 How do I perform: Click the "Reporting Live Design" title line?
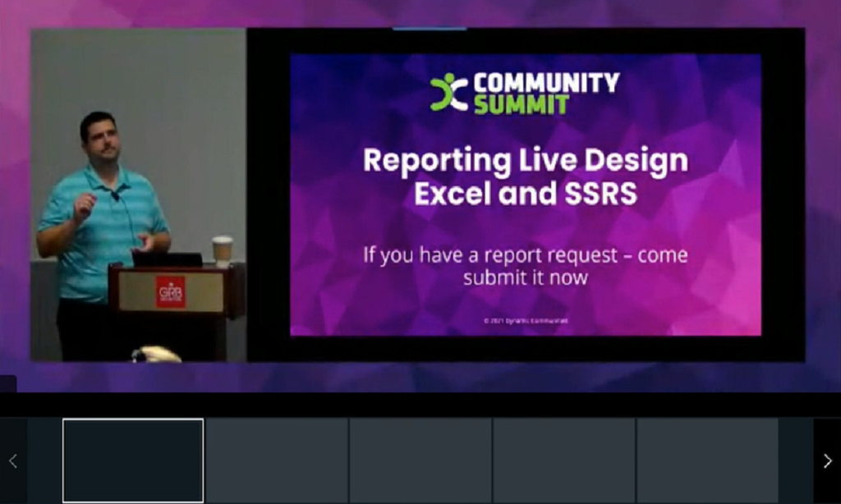pos(526,160)
